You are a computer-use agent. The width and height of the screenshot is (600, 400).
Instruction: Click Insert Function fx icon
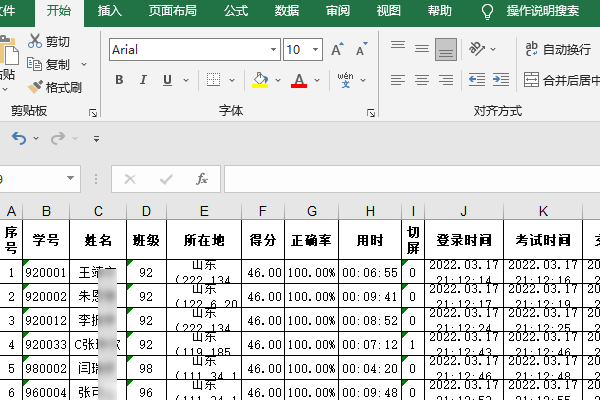(202, 179)
